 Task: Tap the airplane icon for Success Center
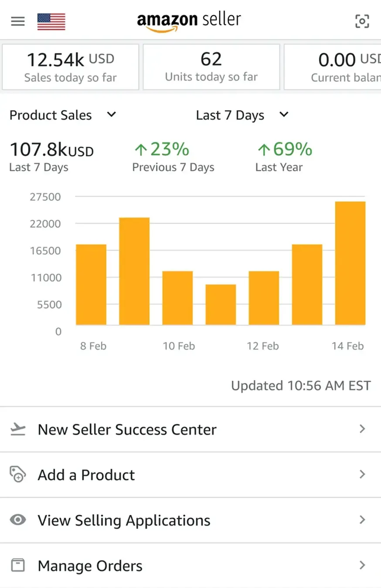(x=18, y=429)
